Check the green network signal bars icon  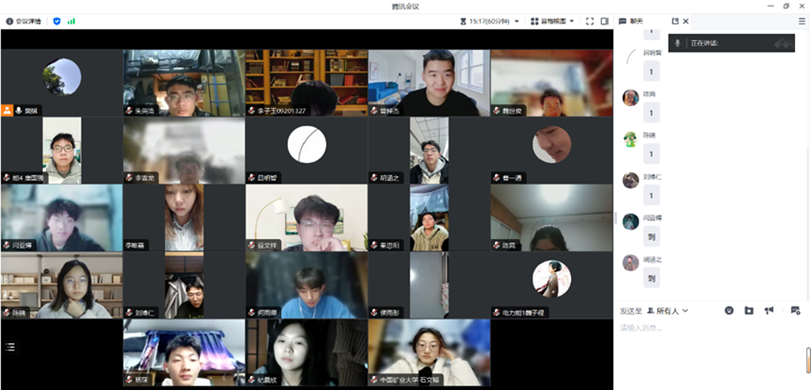[x=71, y=21]
